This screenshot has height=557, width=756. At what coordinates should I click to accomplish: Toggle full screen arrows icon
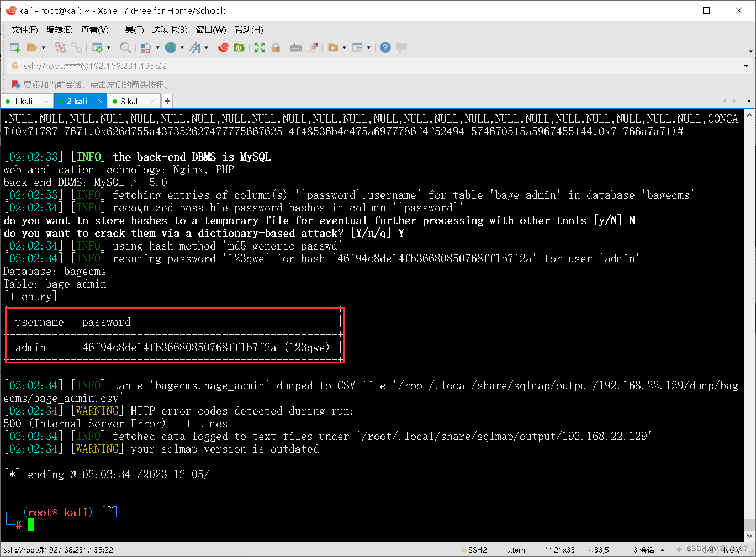tap(260, 47)
